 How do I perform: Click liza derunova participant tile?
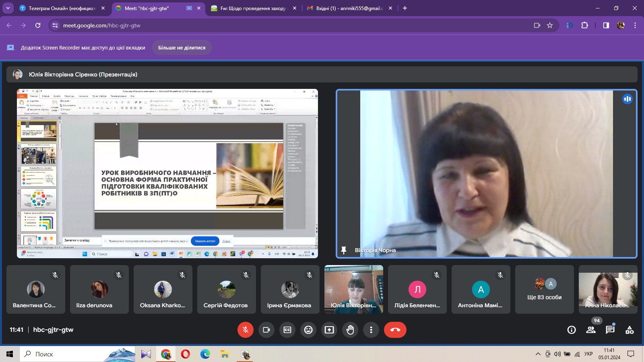(99, 289)
